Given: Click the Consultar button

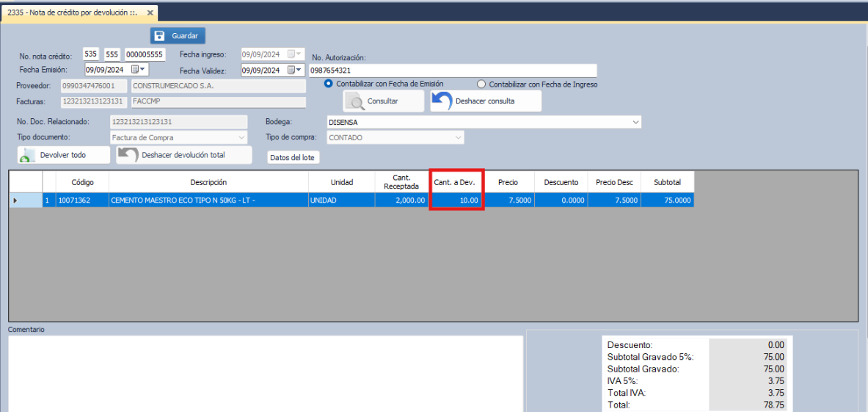Looking at the screenshot, I should click(384, 101).
